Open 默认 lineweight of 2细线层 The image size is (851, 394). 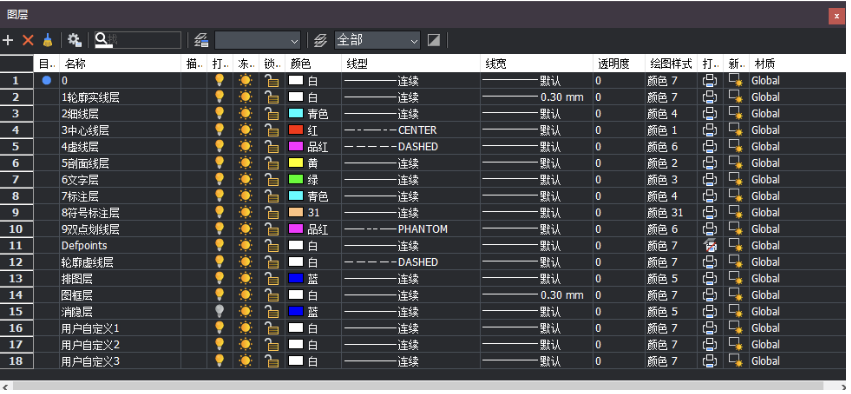click(537, 114)
